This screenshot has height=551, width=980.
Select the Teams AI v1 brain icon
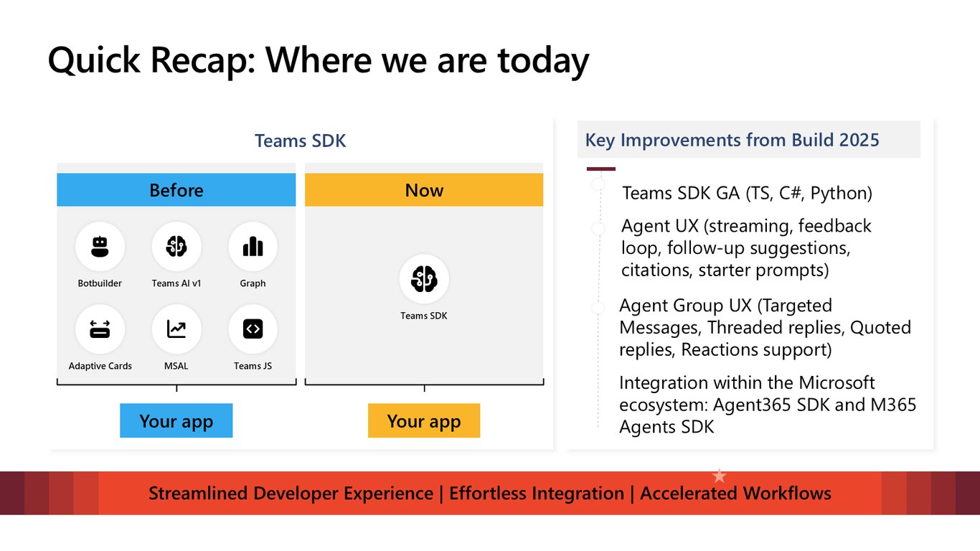tap(176, 247)
